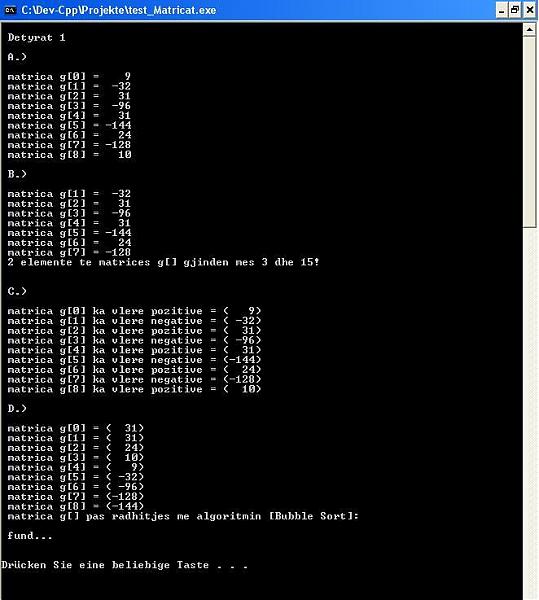Click the line 'matrica g[5] = -144' in section A
The height and width of the screenshot is (600, 539).
coord(69,126)
